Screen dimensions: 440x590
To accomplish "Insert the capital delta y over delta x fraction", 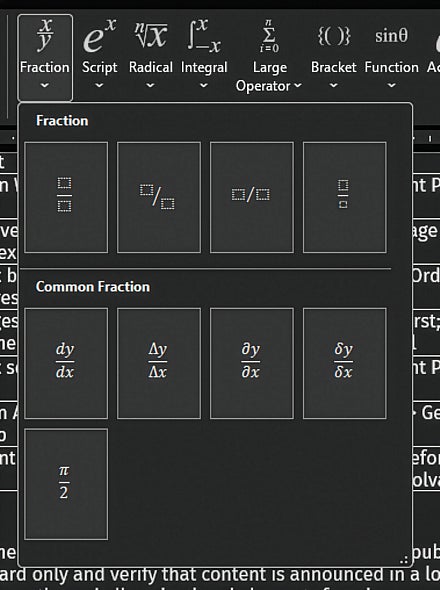I will [x=159, y=363].
